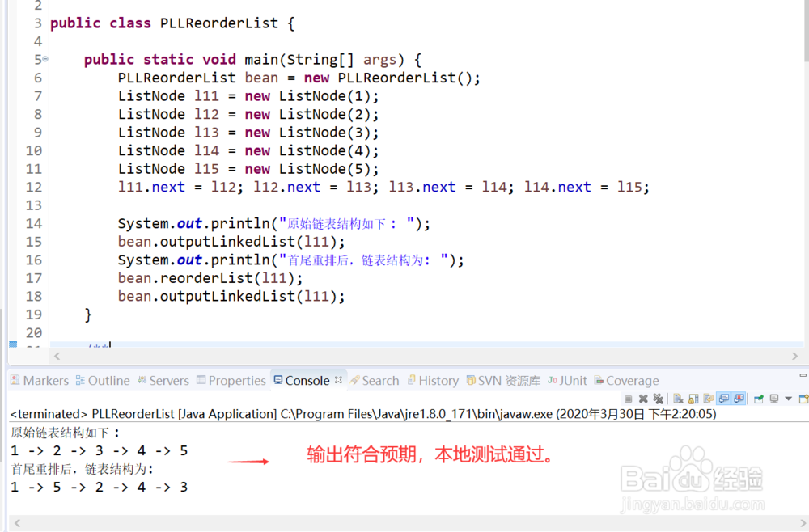Viewport: 809px width, 532px height.
Task: Open the Servers tab
Action: click(163, 381)
